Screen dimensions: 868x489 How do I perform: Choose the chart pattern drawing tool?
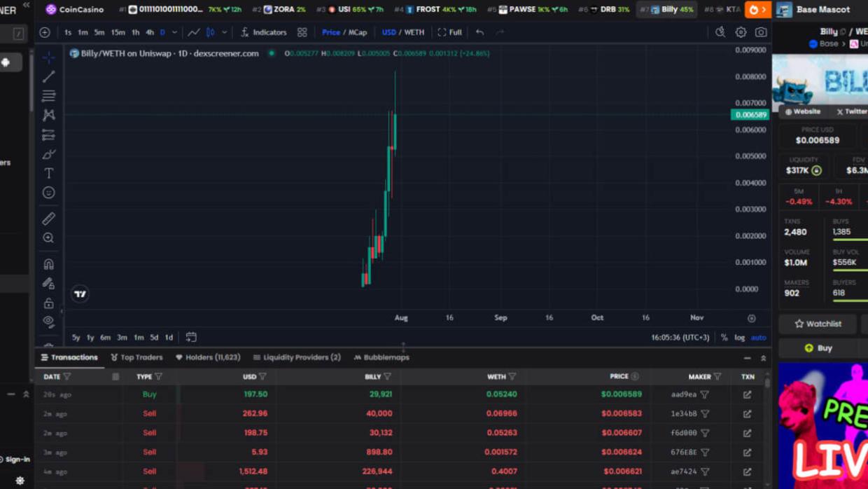(48, 115)
